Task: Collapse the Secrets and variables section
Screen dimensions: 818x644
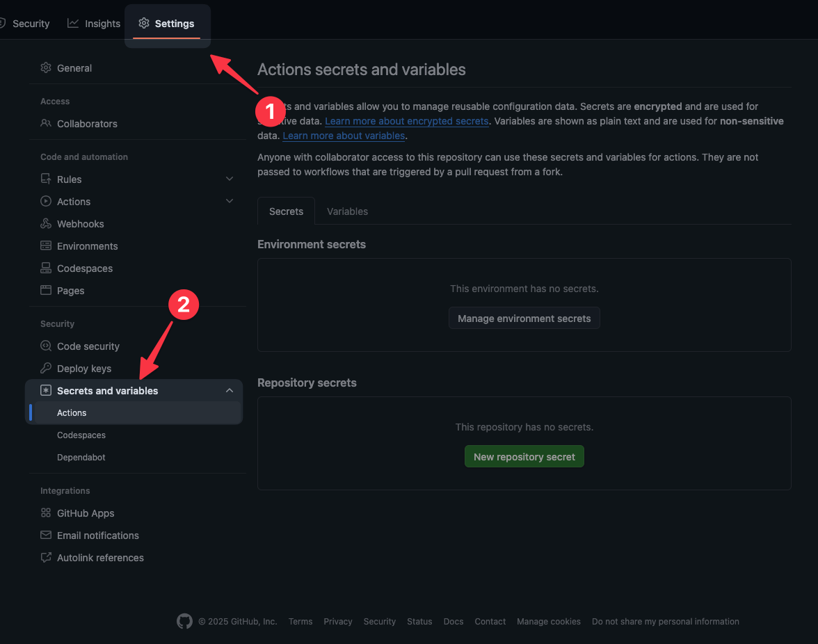Action: 230,391
